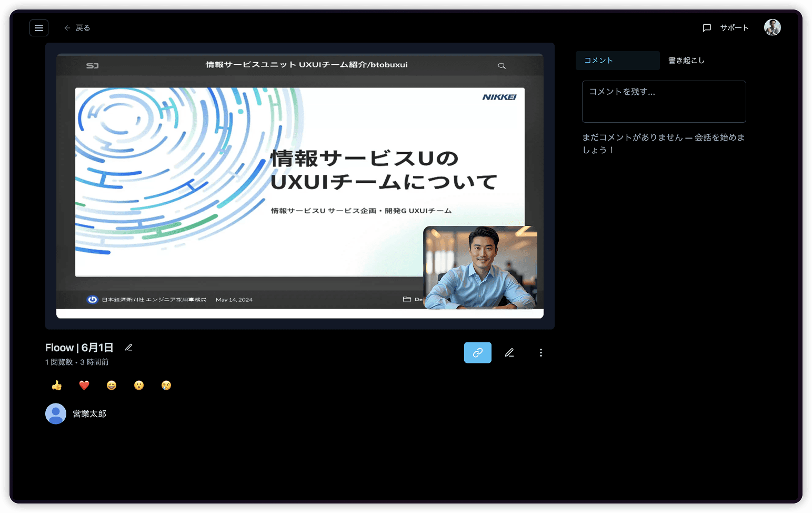Click 営業太郎's profile avatar
The height and width of the screenshot is (513, 812).
click(x=55, y=414)
